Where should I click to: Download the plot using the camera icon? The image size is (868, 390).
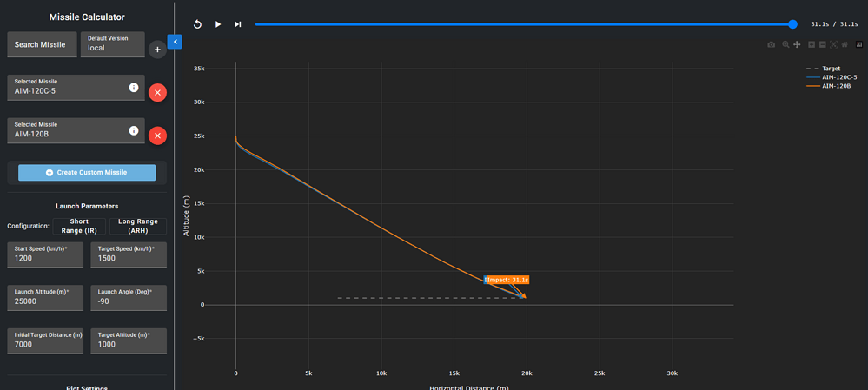point(771,44)
